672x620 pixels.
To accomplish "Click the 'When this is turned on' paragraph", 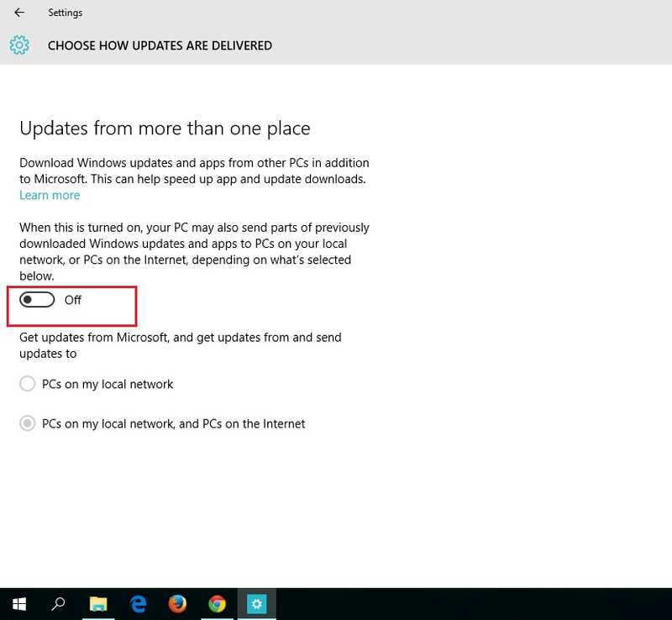I will (x=194, y=251).
